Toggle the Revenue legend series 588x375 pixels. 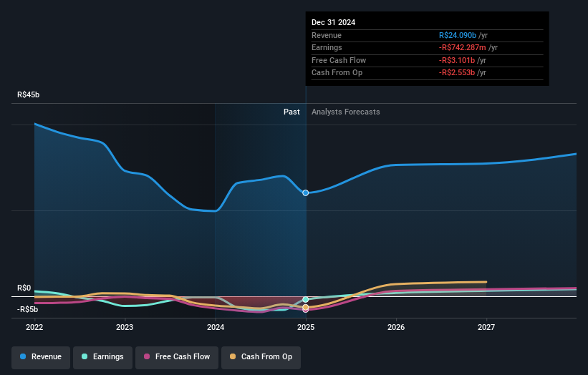[x=41, y=357]
